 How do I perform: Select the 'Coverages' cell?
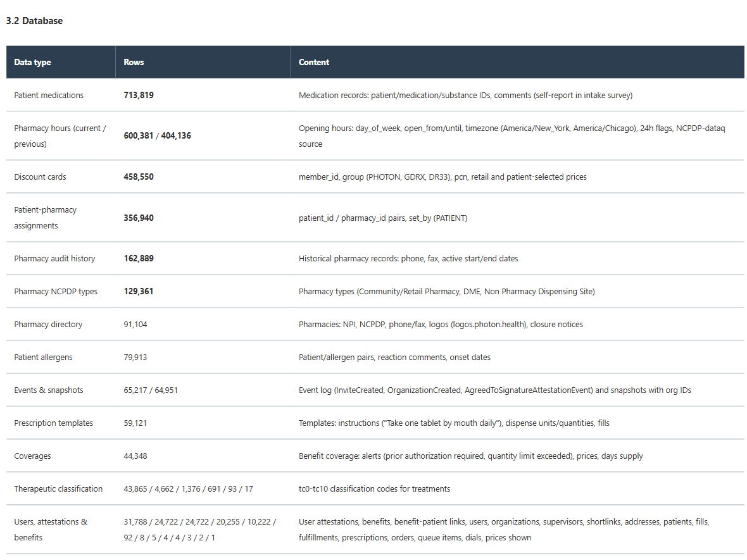32,456
